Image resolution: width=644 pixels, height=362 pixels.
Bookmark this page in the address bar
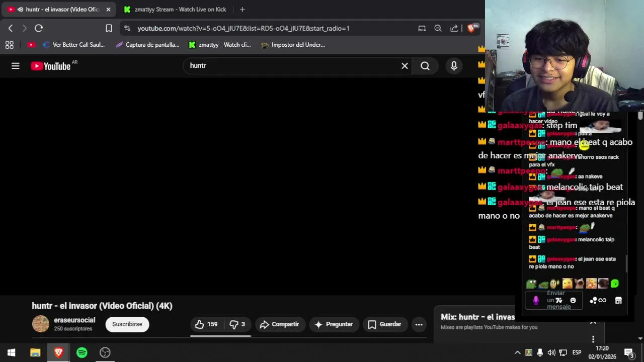109,29
